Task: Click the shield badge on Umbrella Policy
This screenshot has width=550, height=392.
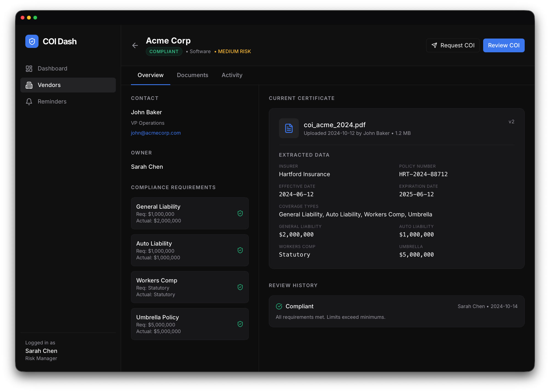Action: point(240,324)
